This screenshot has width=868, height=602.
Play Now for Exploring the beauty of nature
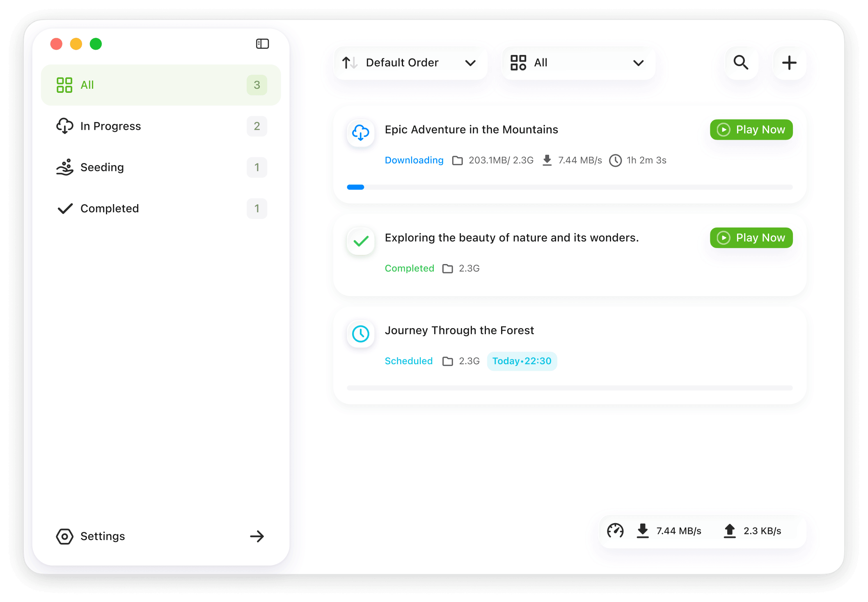751,238
